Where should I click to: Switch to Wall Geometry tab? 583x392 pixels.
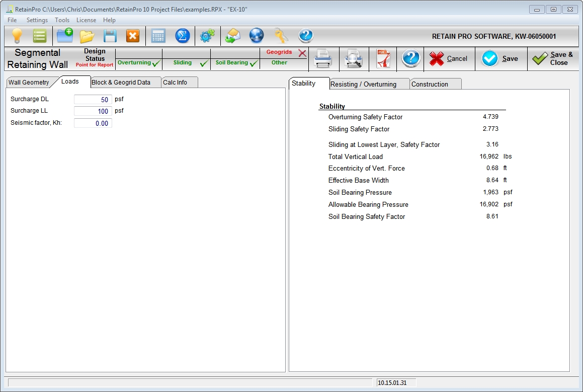point(29,83)
